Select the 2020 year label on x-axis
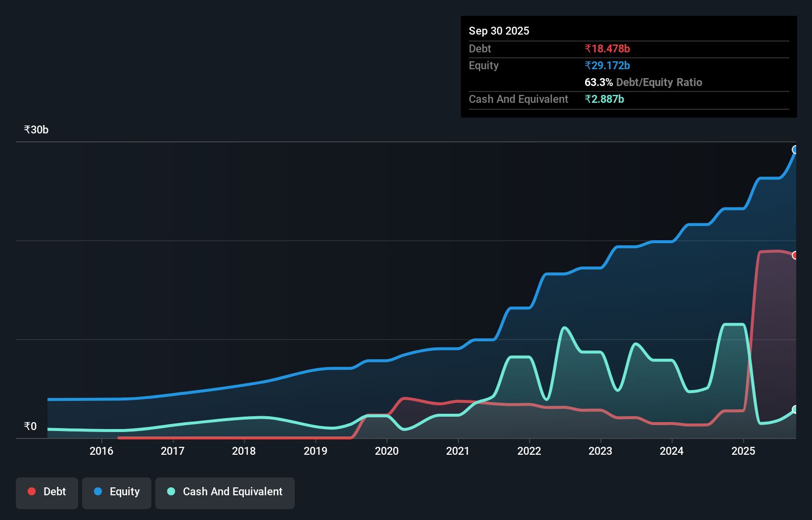Image resolution: width=812 pixels, height=520 pixels. 387,451
